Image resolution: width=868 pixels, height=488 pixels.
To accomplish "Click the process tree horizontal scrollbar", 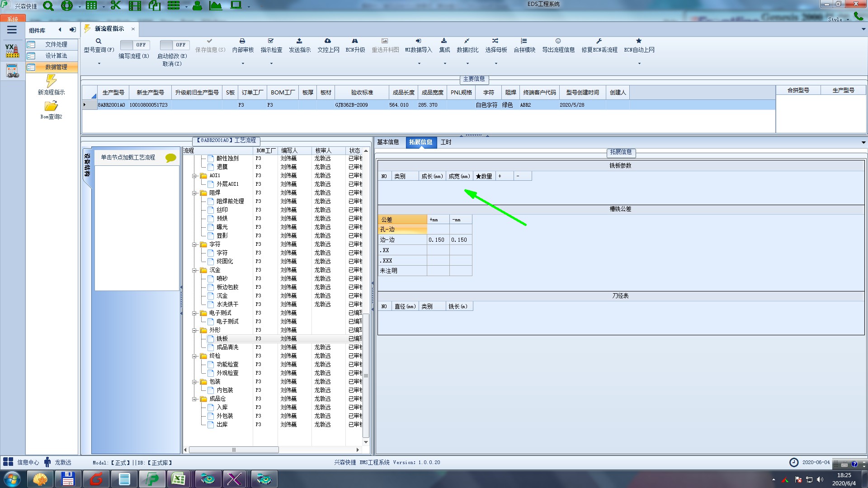I will (234, 450).
